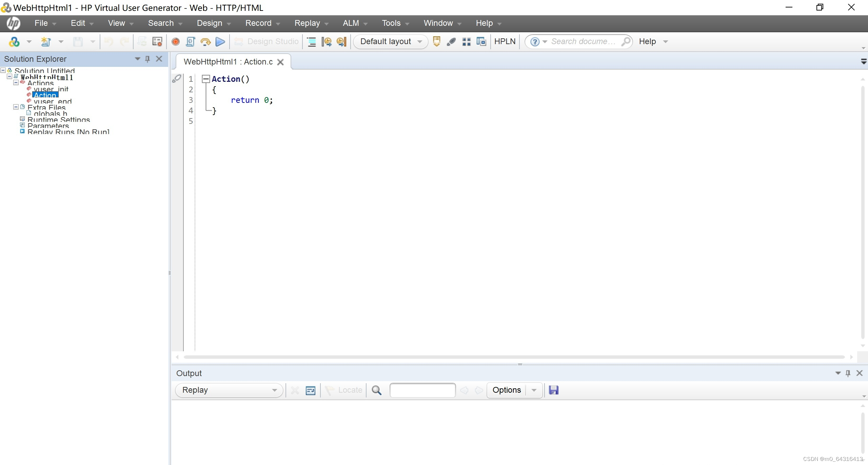
Task: Click the Compile script icon
Action: [x=190, y=41]
